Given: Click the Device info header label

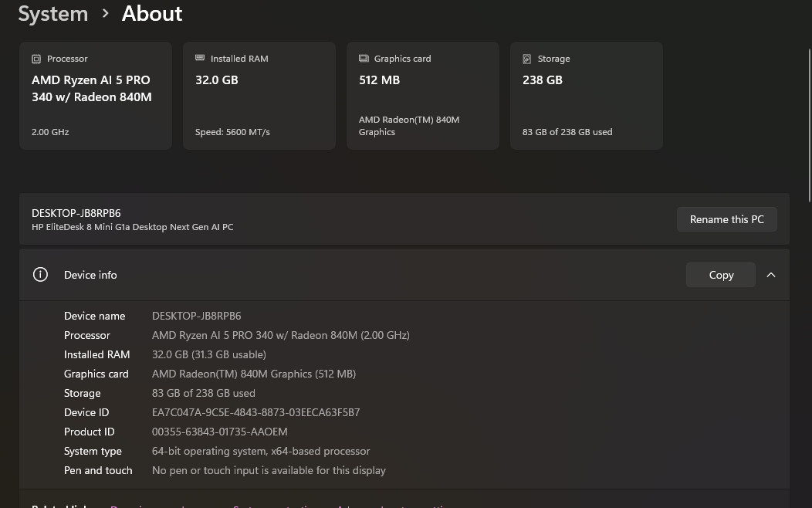Looking at the screenshot, I should click(x=90, y=275).
